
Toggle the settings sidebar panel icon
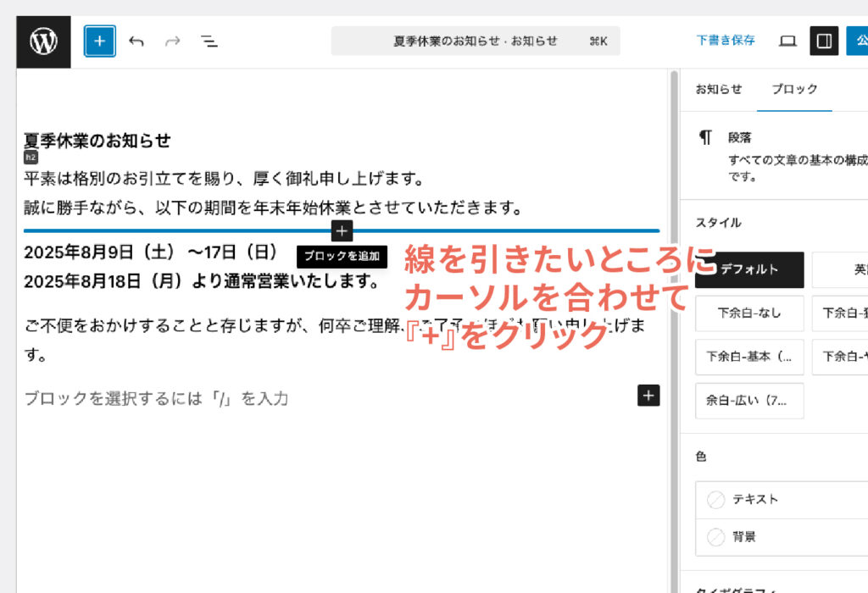click(x=824, y=41)
